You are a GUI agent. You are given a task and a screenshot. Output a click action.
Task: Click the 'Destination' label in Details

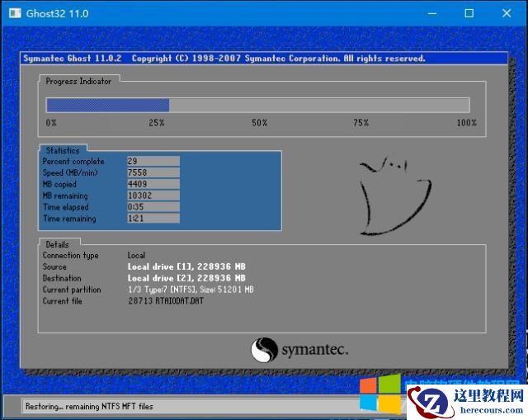coord(62,278)
